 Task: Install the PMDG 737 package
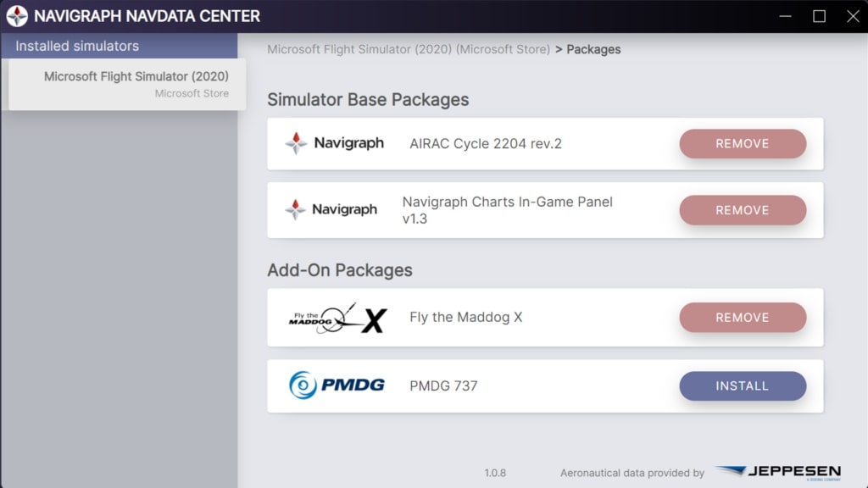742,385
